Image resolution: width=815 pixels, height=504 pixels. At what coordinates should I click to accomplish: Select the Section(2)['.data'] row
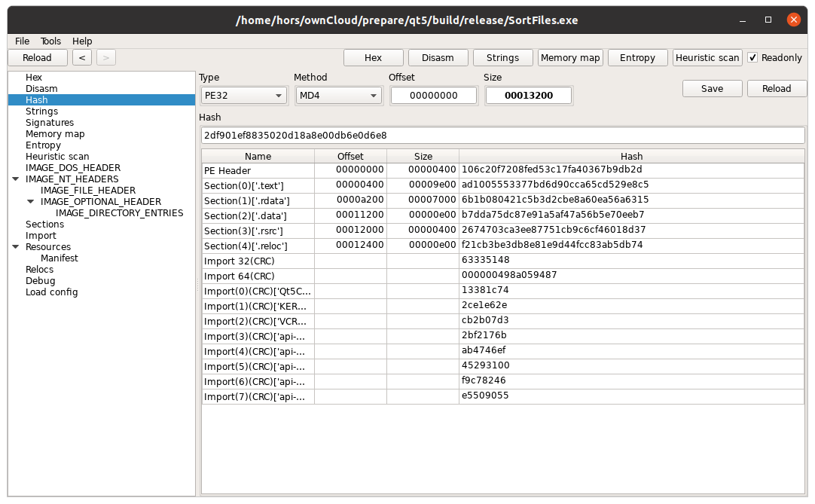click(x=502, y=216)
